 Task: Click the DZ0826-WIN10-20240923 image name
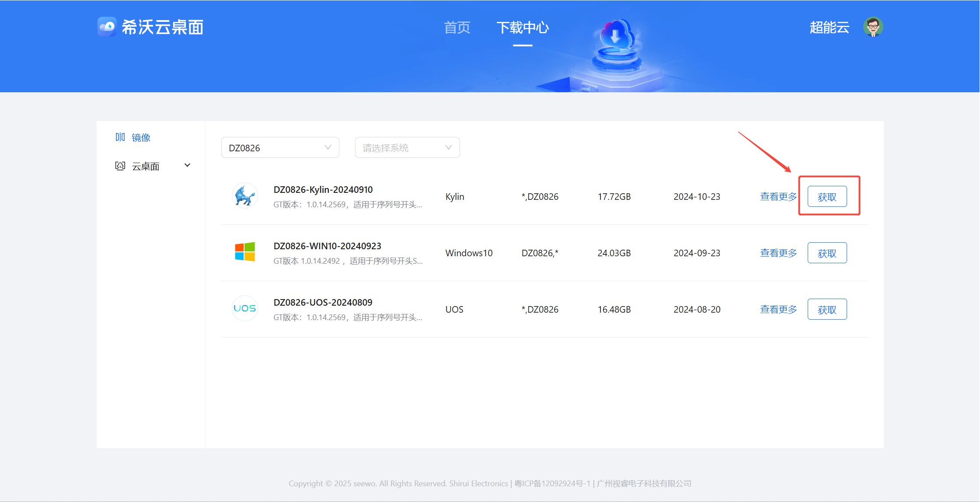(x=328, y=246)
